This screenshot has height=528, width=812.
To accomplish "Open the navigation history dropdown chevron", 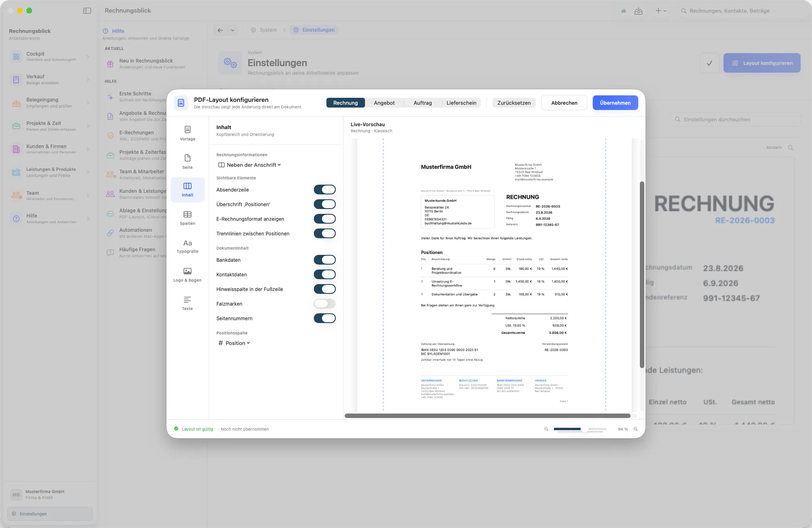I will pyautogui.click(x=232, y=30).
